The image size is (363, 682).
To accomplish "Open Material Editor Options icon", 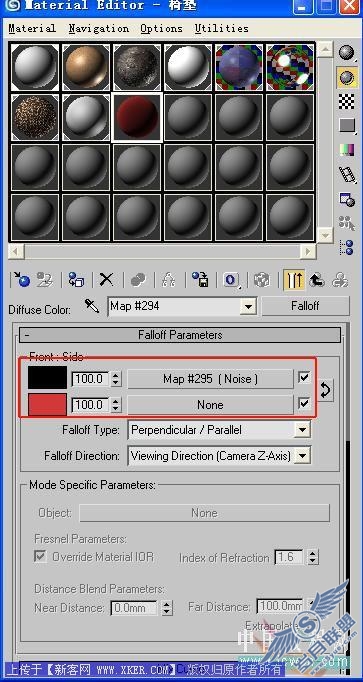I will click(x=347, y=199).
